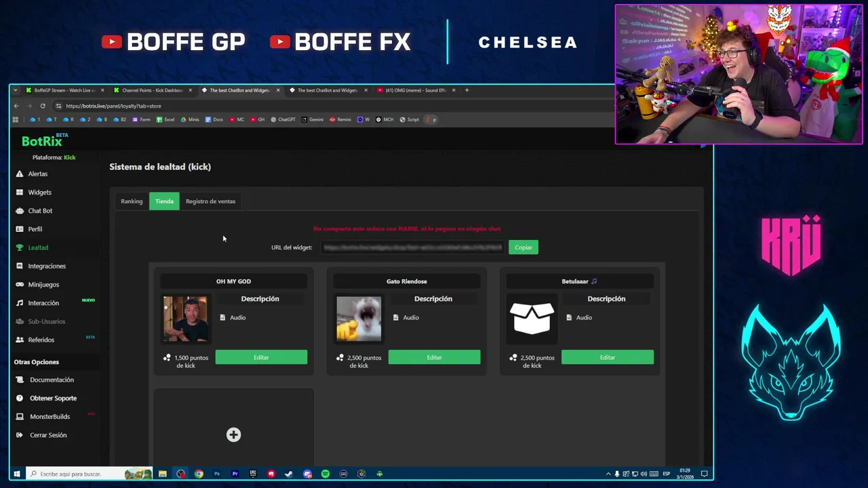The width and height of the screenshot is (868, 488).
Task: Open the Form bookmark
Action: [x=141, y=119]
